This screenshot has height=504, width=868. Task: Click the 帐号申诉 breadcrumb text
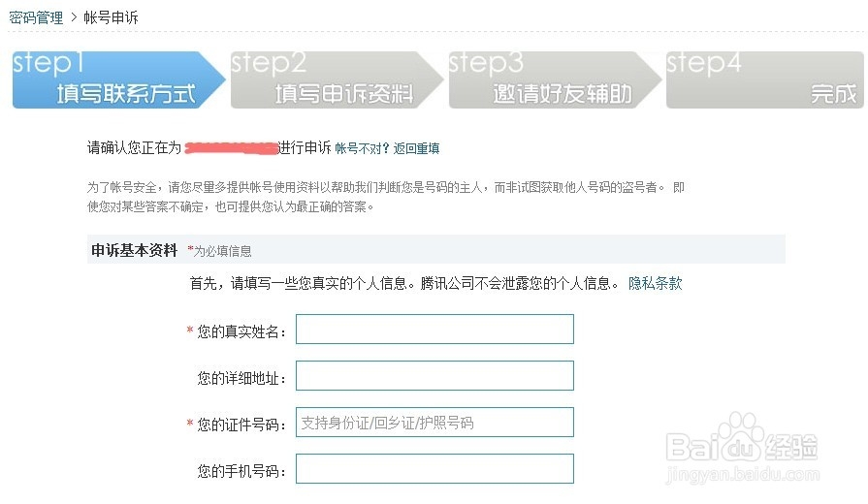click(111, 17)
